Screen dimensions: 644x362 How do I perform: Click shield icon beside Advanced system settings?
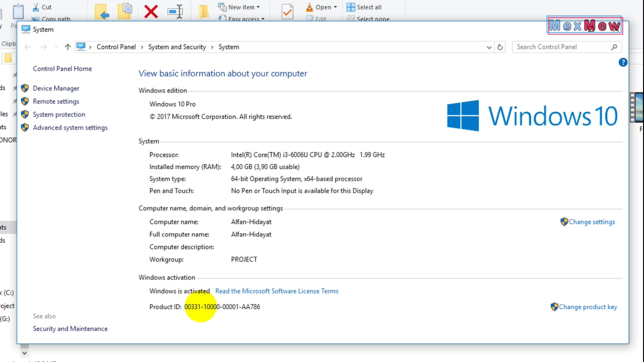coord(25,128)
